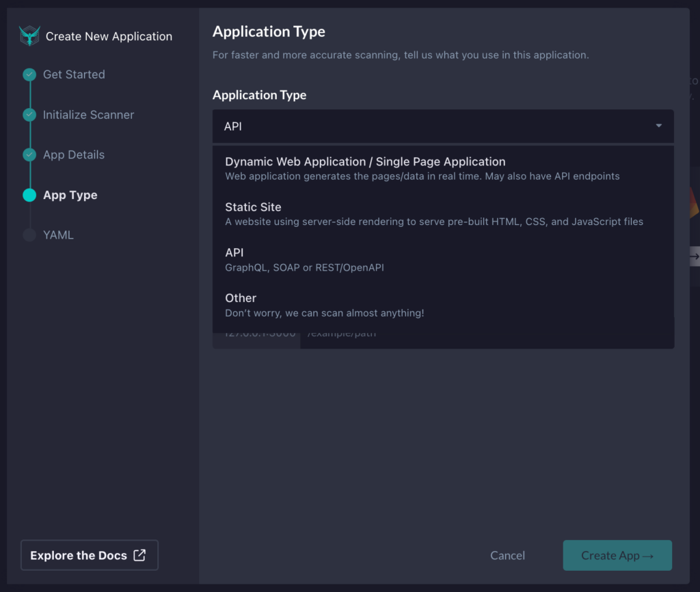This screenshot has width=700, height=592.
Task: Click the YAML step circle indicator
Action: 29,234
